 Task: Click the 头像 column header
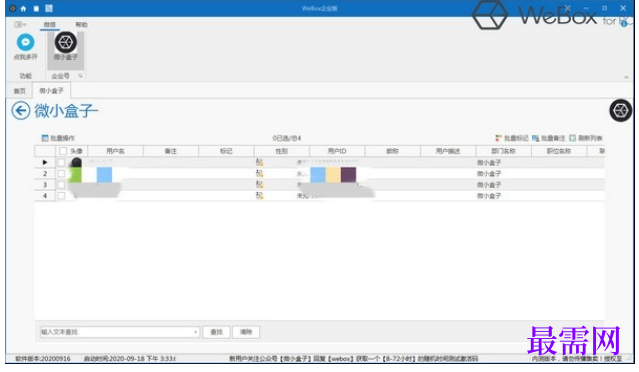pyautogui.click(x=76, y=151)
